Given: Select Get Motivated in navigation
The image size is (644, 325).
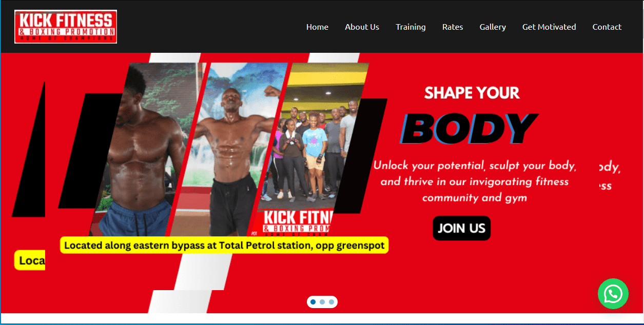Looking at the screenshot, I should 549,27.
